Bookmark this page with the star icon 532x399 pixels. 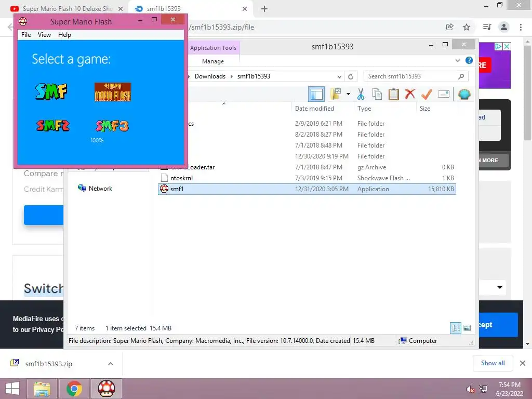(x=467, y=27)
